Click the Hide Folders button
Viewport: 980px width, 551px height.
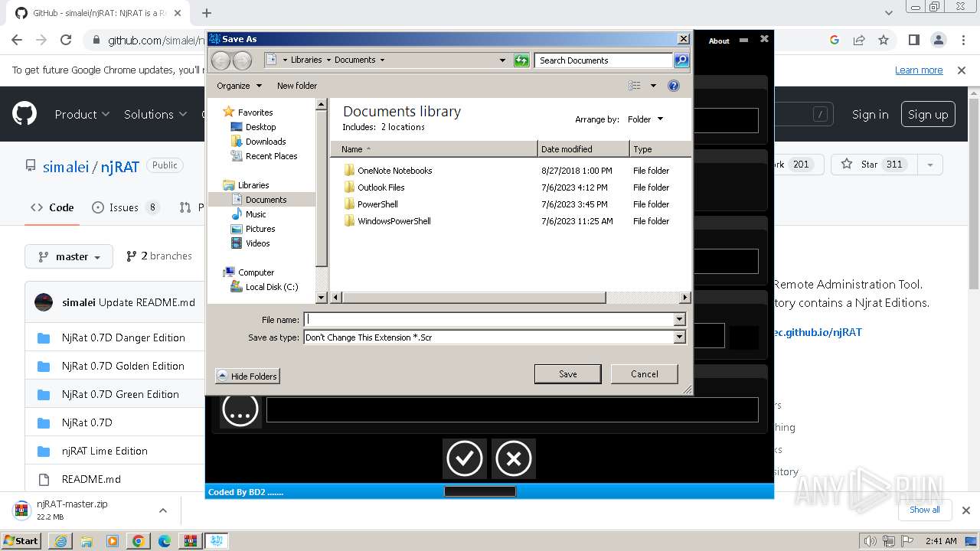(x=247, y=377)
